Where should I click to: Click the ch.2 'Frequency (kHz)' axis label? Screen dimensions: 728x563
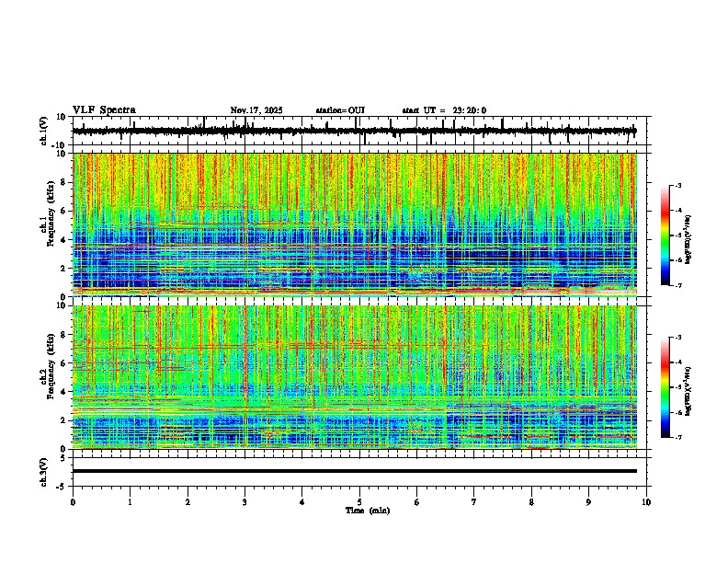click(x=51, y=365)
